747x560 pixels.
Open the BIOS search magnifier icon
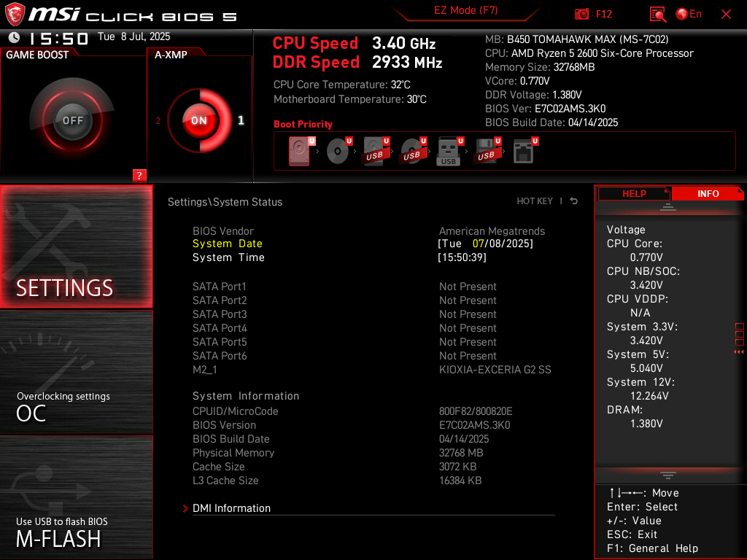658,15
